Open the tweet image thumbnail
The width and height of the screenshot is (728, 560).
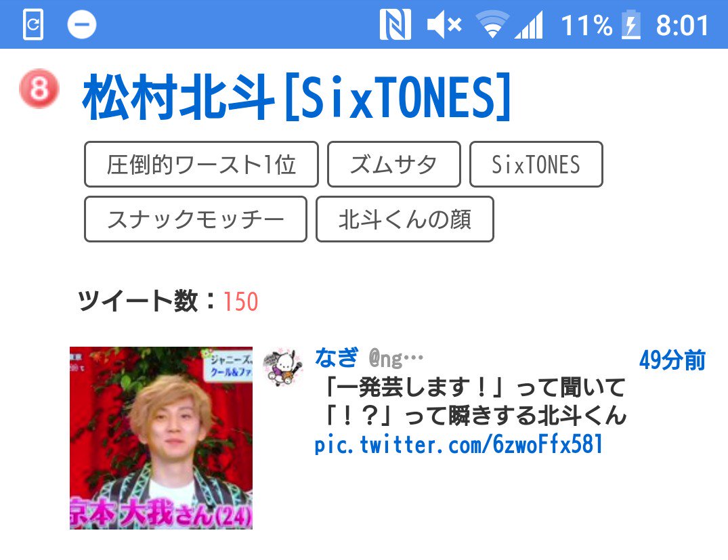[161, 438]
